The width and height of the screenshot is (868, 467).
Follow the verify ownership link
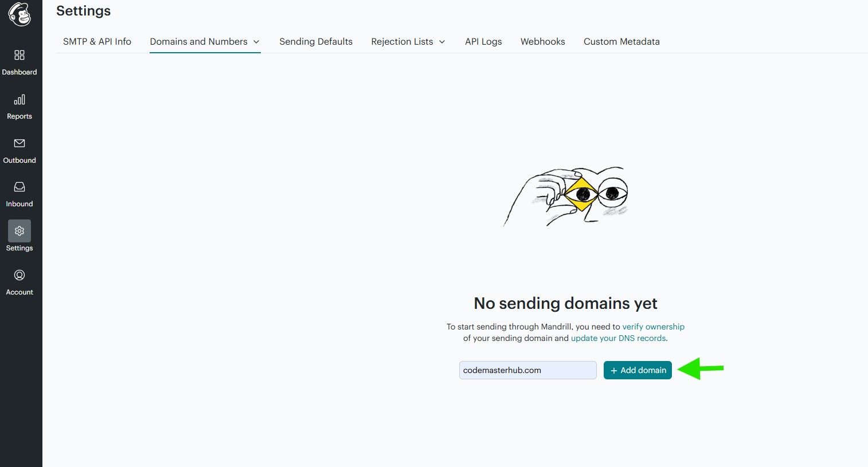[653, 327]
